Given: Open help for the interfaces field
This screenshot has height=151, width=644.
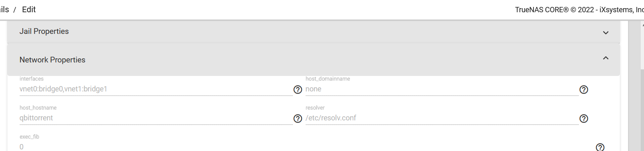Looking at the screenshot, I should point(298,90).
